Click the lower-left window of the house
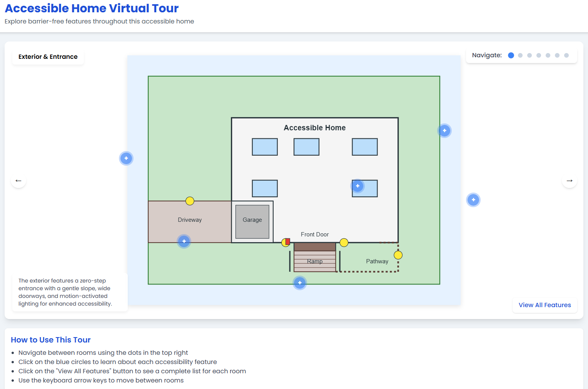588x389 pixels. click(265, 188)
